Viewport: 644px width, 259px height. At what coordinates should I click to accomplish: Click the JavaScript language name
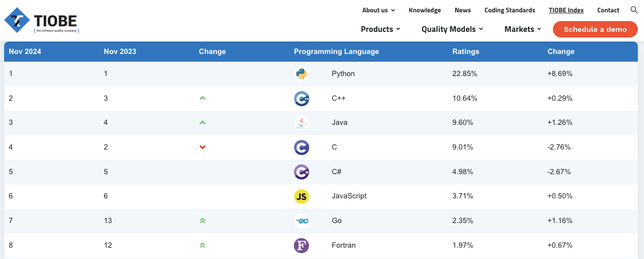[x=349, y=196]
